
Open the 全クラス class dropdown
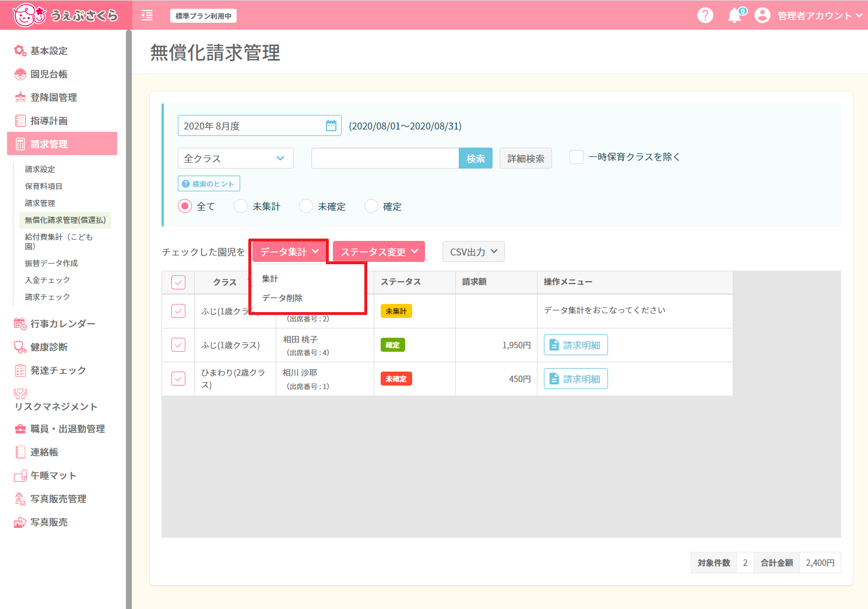236,158
